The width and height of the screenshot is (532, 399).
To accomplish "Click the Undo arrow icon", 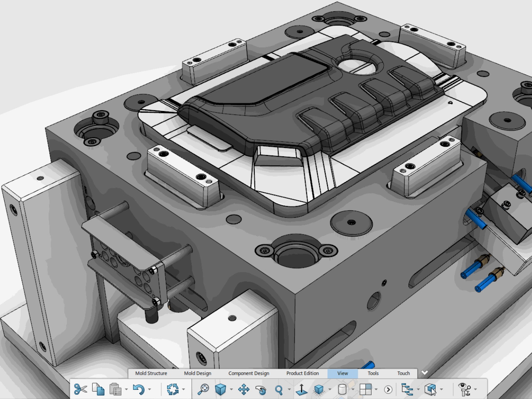I will 138,389.
